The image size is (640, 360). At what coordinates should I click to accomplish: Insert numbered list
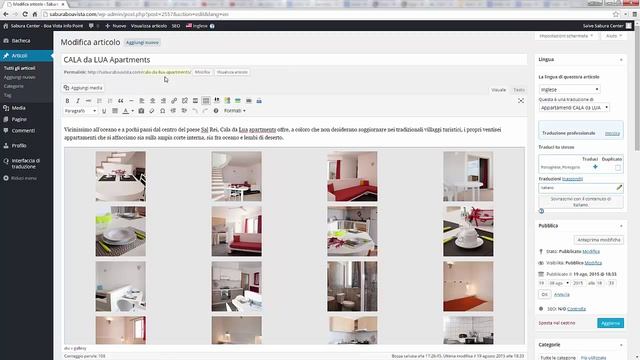point(110,101)
